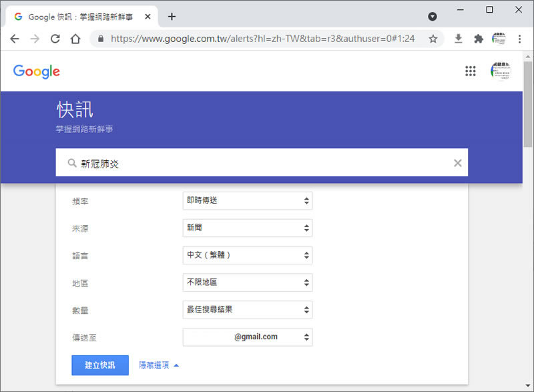Bookmark this page with the star icon
Screen dimensions: 534x392
tap(433, 39)
